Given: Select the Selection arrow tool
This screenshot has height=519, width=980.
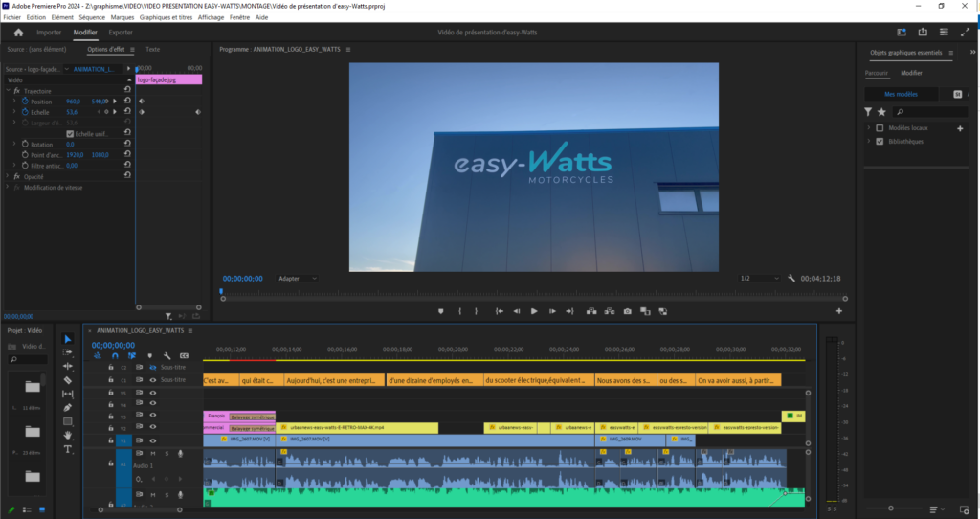Looking at the screenshot, I should click(68, 339).
